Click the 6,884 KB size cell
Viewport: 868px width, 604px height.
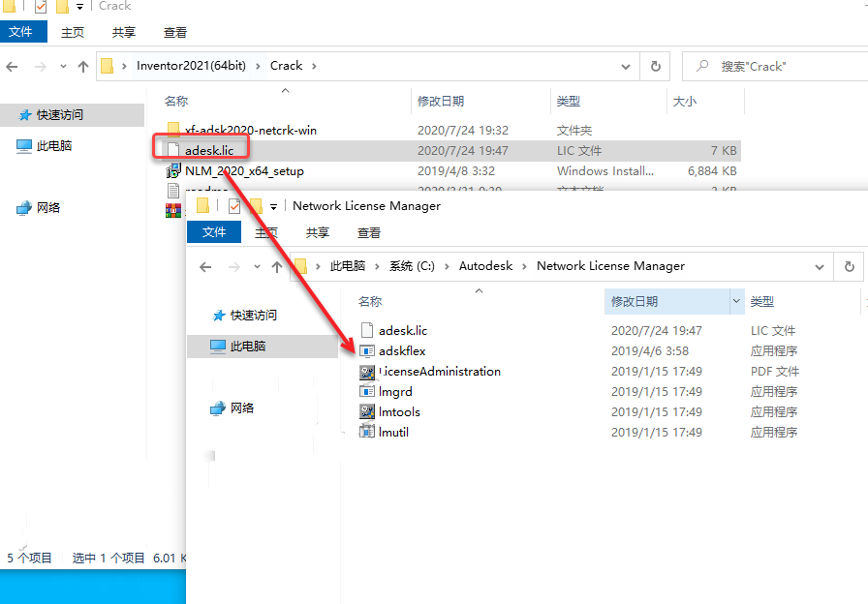[x=712, y=171]
